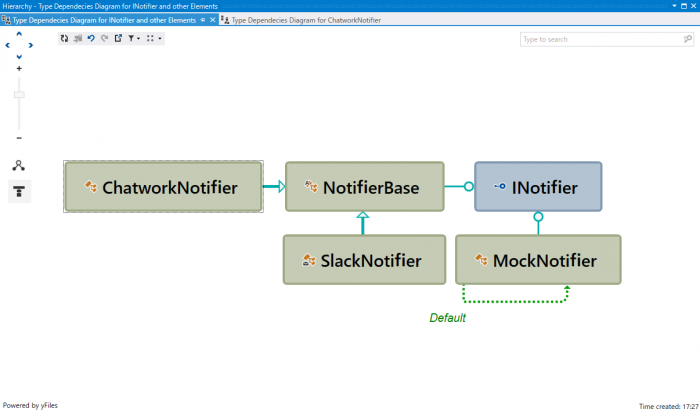Screen dimensions: 700x413
Task: Click the NotifierBase class icon
Action: click(x=311, y=186)
